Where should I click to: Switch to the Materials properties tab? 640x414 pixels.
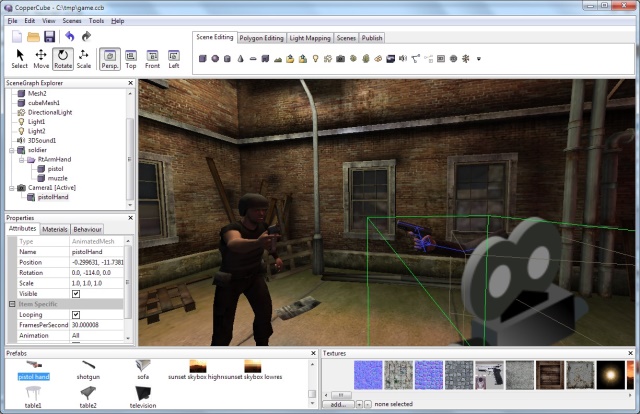coord(55,229)
